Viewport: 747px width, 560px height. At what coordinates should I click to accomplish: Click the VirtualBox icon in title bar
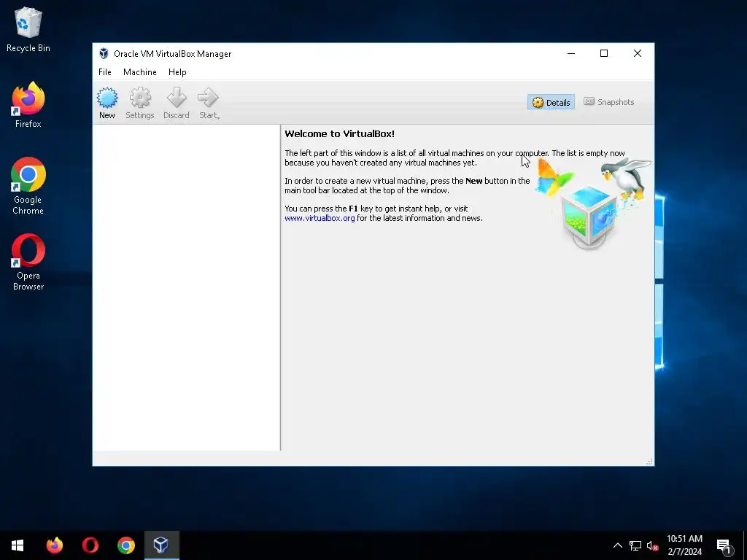(104, 53)
